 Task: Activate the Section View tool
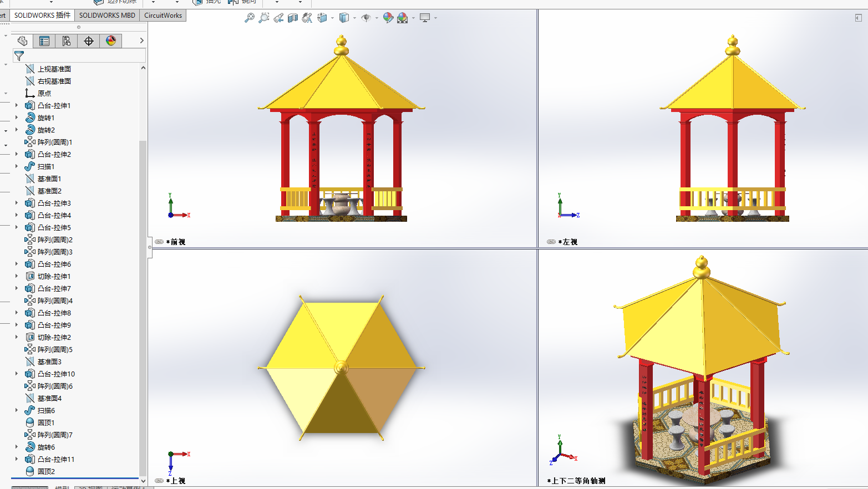[293, 18]
